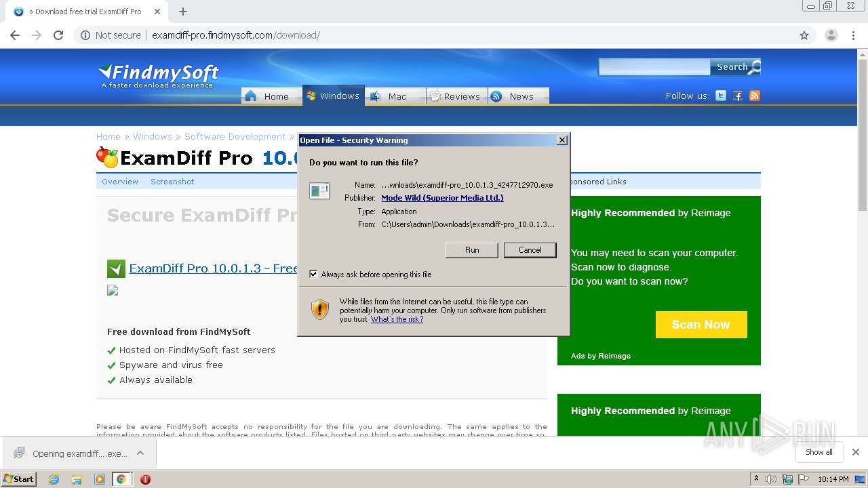Viewport: 868px width, 488px height.
Task: Click the browser forward arrow
Action: [x=37, y=35]
